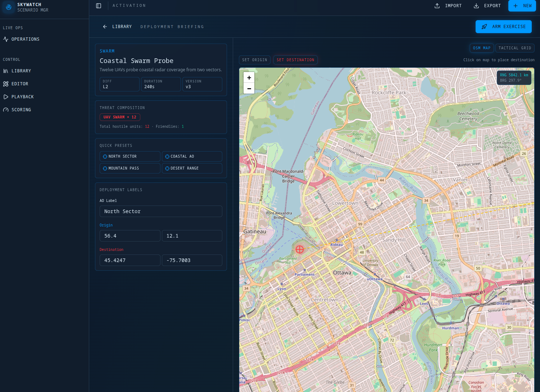Click Sandy Hill label on map
540x392 pixels.
(x=394, y=240)
